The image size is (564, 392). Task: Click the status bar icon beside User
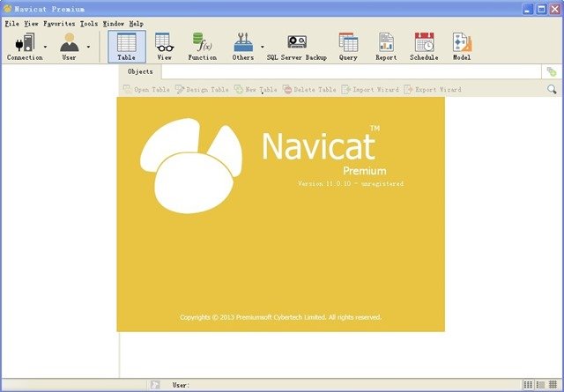pos(155,385)
